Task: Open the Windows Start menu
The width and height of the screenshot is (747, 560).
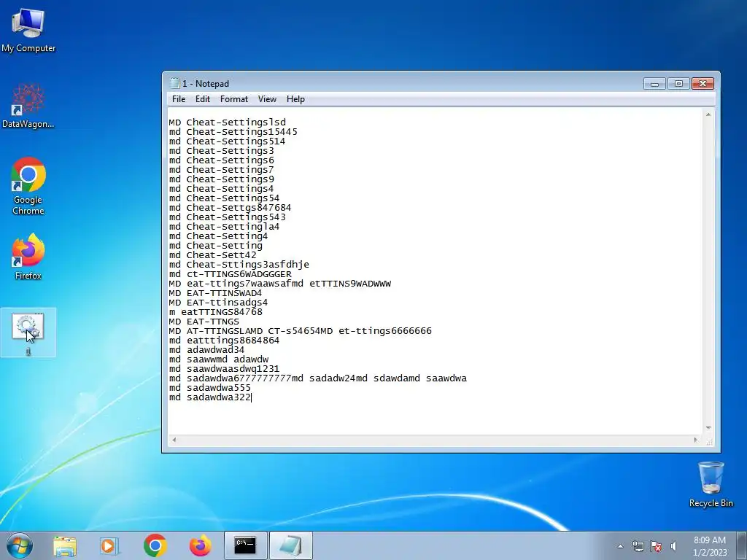Action: pyautogui.click(x=20, y=545)
